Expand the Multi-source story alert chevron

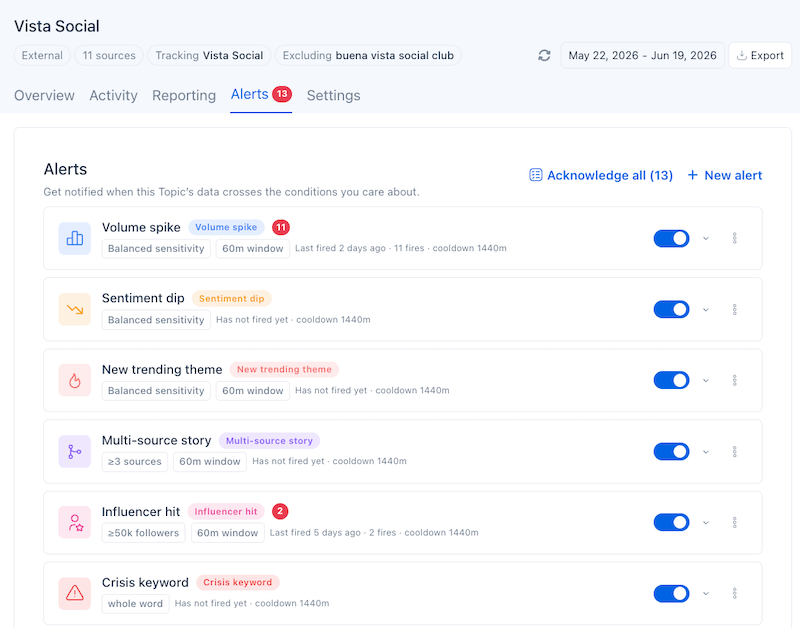706,451
